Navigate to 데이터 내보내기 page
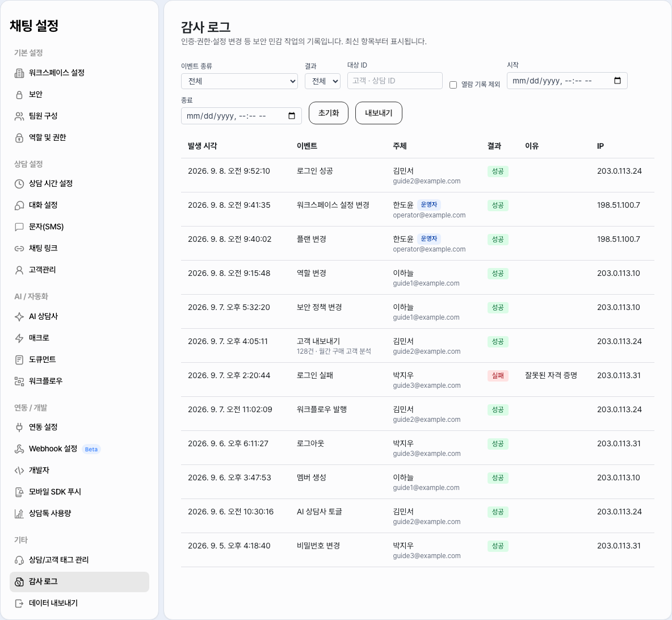Image resolution: width=672 pixels, height=620 pixels. click(79, 604)
